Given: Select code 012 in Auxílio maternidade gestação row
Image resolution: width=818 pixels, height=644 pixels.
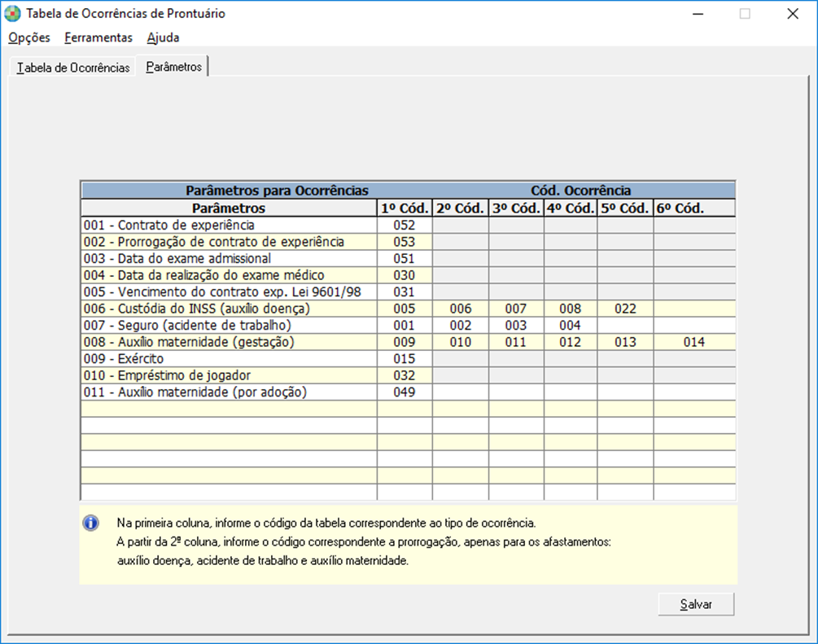Looking at the screenshot, I should (571, 342).
